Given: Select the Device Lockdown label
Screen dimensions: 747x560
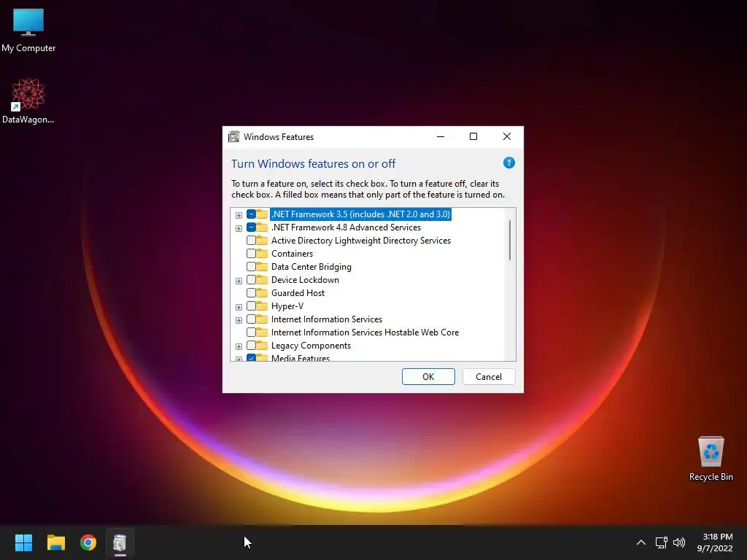Looking at the screenshot, I should 305,279.
